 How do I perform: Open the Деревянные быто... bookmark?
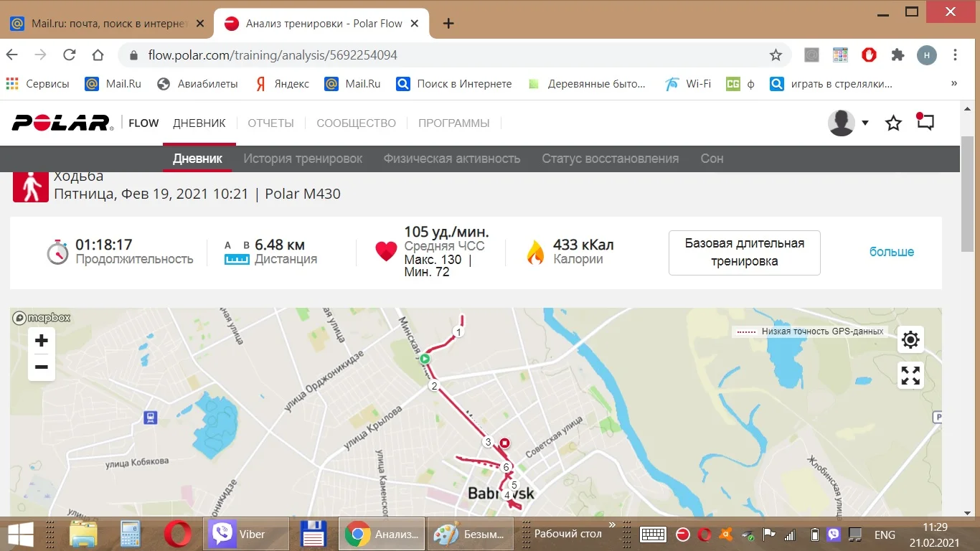click(587, 84)
